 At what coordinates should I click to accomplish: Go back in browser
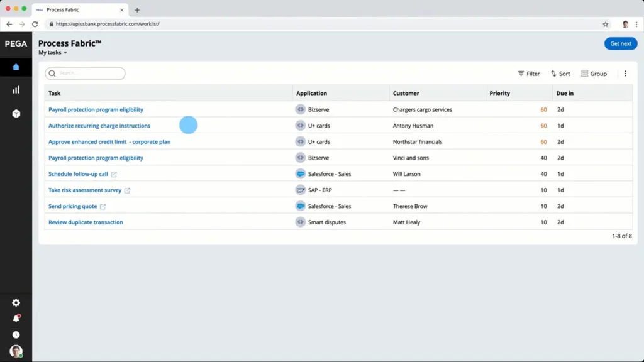click(9, 25)
